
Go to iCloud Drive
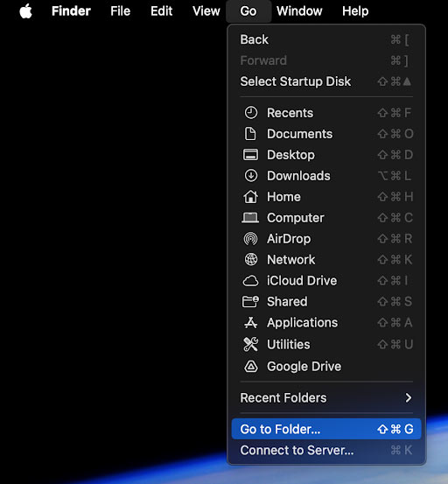click(326, 281)
